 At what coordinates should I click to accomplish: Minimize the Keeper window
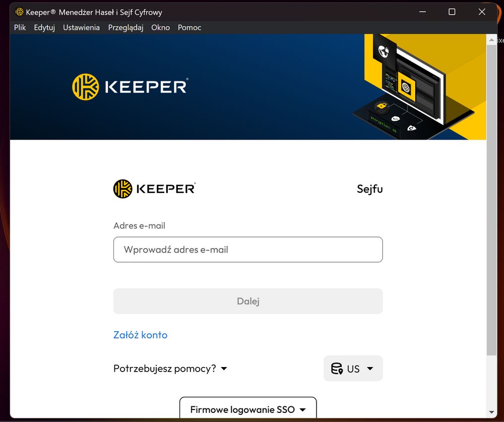[423, 12]
